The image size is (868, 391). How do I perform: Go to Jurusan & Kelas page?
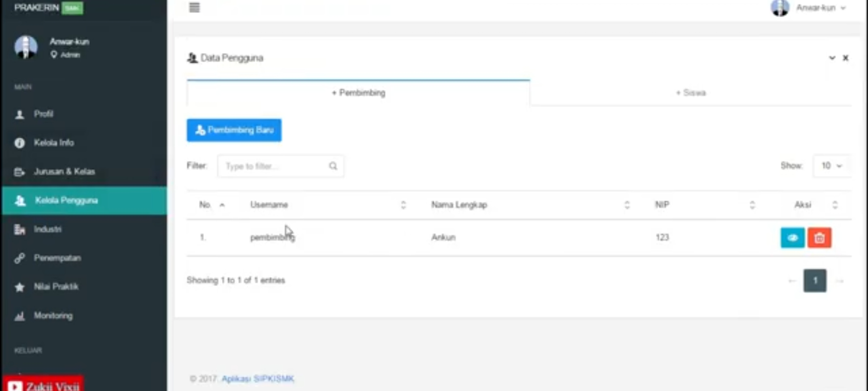pos(64,172)
